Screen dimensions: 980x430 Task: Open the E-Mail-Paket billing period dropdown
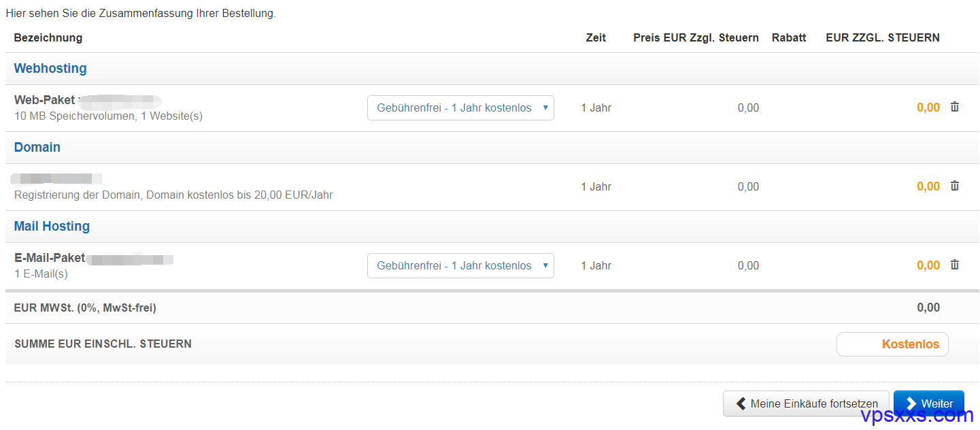(460, 265)
